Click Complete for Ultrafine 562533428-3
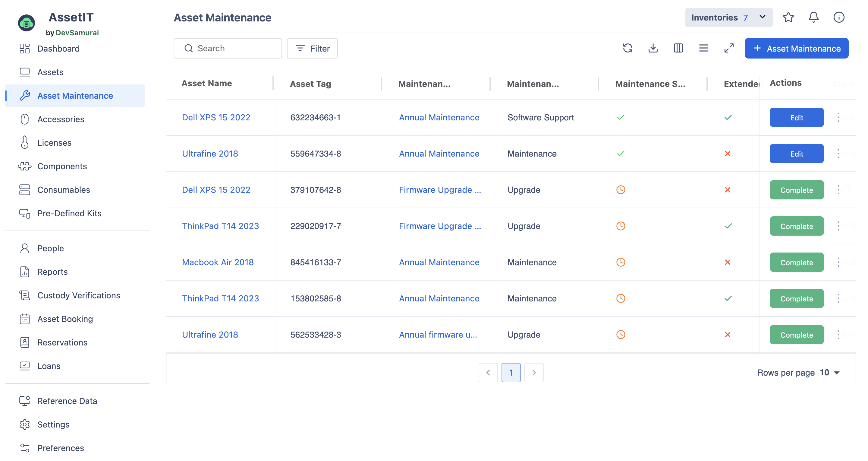868x461 pixels. click(x=797, y=335)
